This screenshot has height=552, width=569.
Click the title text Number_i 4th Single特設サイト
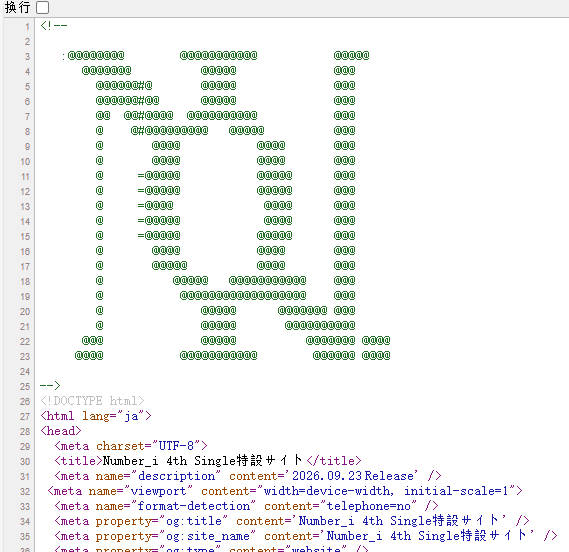[x=203, y=461]
